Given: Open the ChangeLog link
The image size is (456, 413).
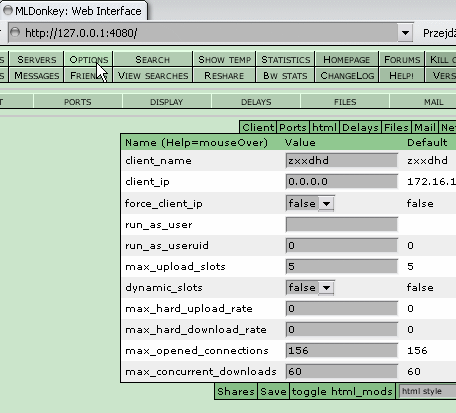Looking at the screenshot, I should tap(347, 75).
